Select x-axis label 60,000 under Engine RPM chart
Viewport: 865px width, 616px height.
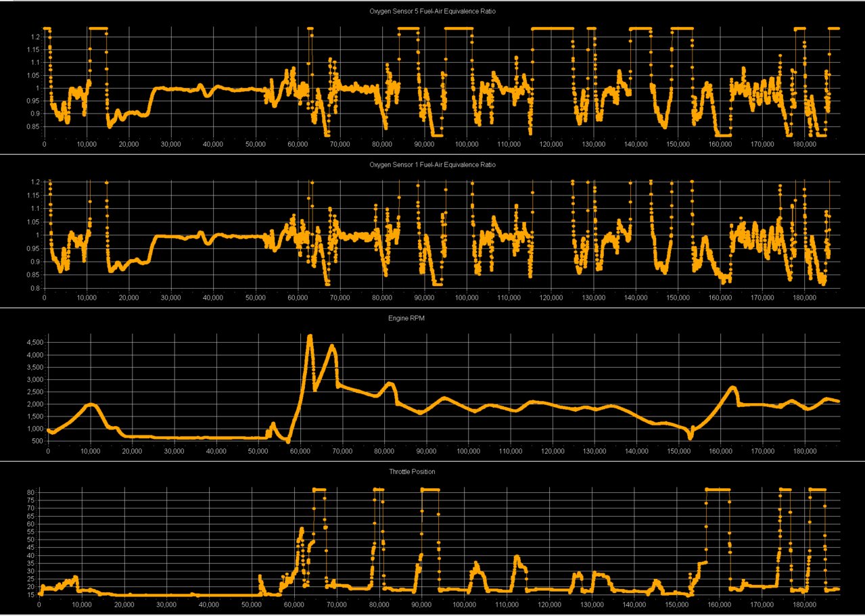(300, 451)
